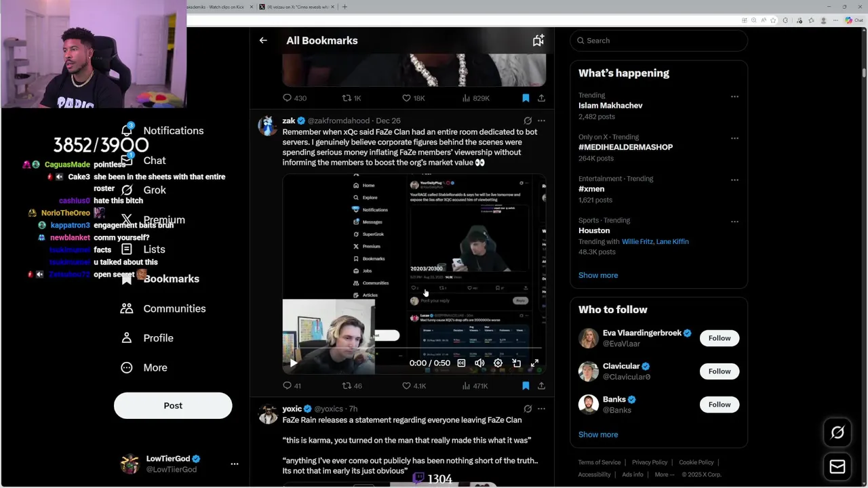The width and height of the screenshot is (868, 488).
Task: Open the More menu in sidebar
Action: (144, 367)
